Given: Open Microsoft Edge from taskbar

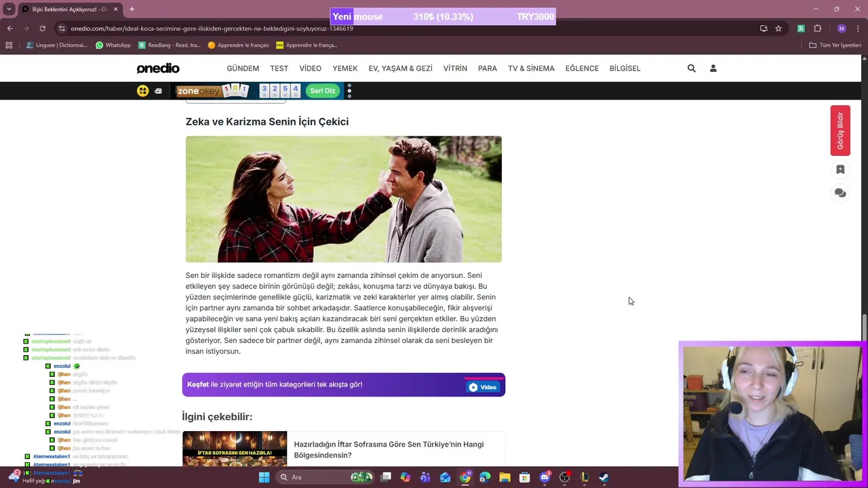Looking at the screenshot, I should 485,477.
